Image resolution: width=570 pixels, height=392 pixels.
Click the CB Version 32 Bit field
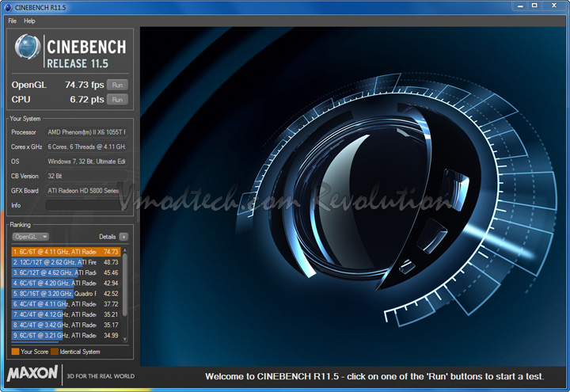pos(86,176)
